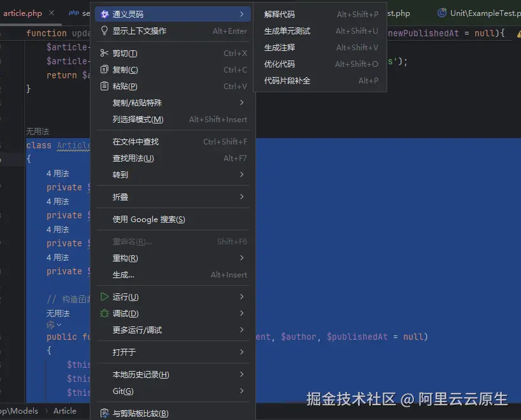521x420 pixels.
Task: Click the Tongyi Lingma logo icon
Action: click(104, 14)
